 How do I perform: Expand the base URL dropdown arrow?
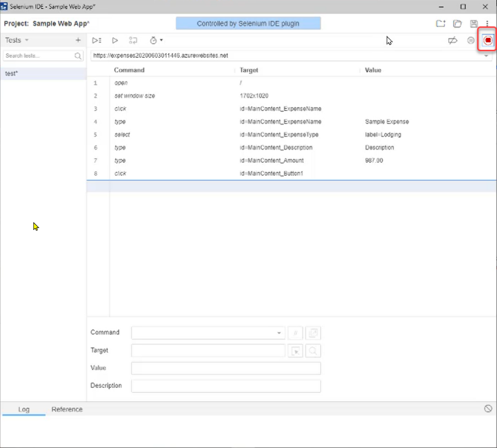pyautogui.click(x=486, y=56)
